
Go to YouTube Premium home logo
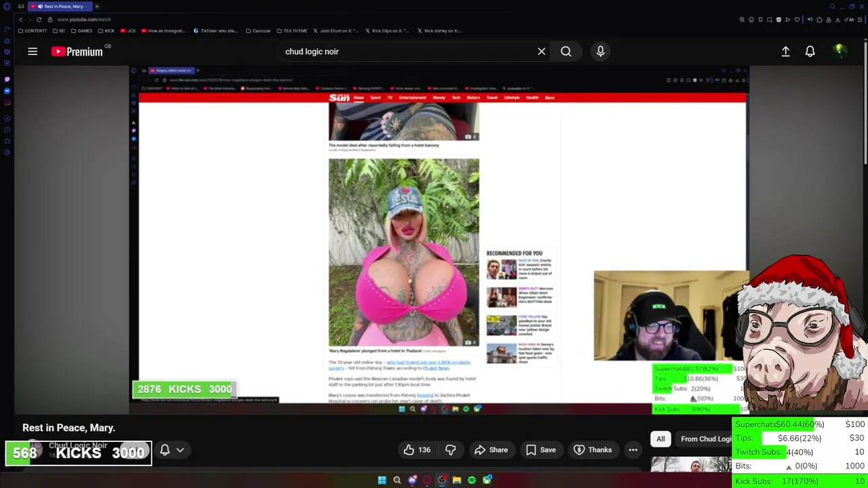click(77, 52)
